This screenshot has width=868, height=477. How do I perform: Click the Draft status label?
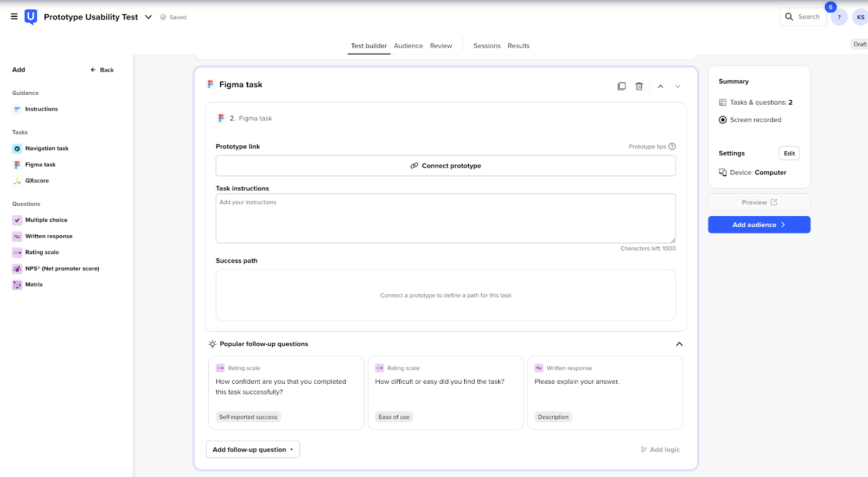(860, 44)
